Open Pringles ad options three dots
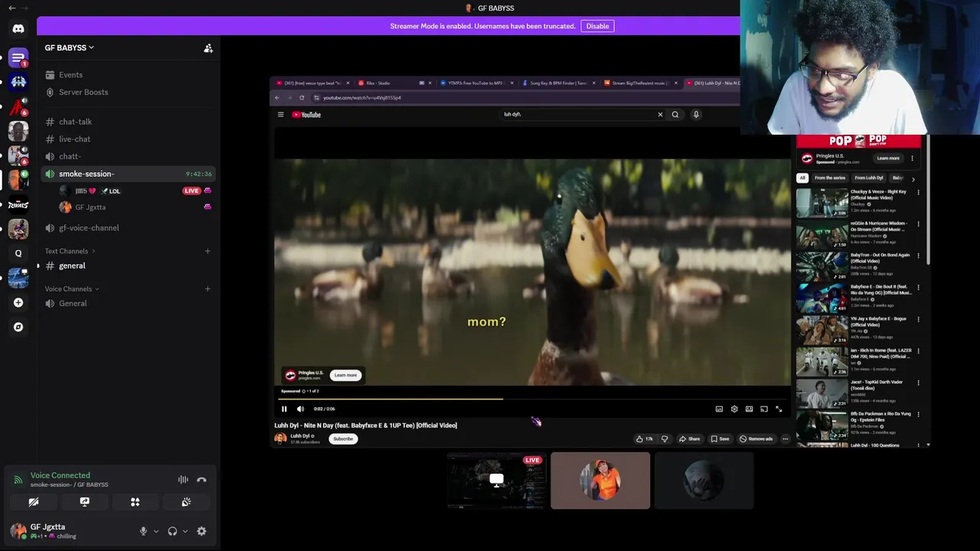The height and width of the screenshot is (551, 980). pyautogui.click(x=912, y=158)
